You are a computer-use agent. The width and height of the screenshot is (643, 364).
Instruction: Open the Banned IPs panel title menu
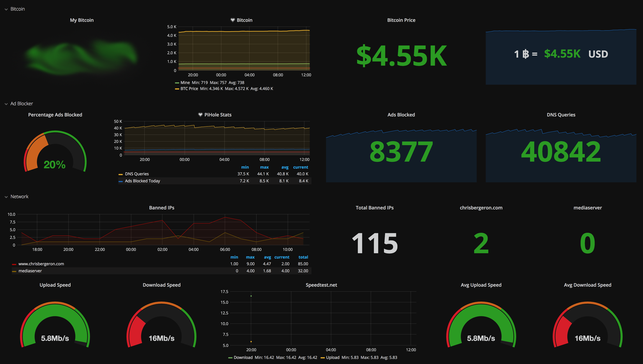[x=162, y=207]
